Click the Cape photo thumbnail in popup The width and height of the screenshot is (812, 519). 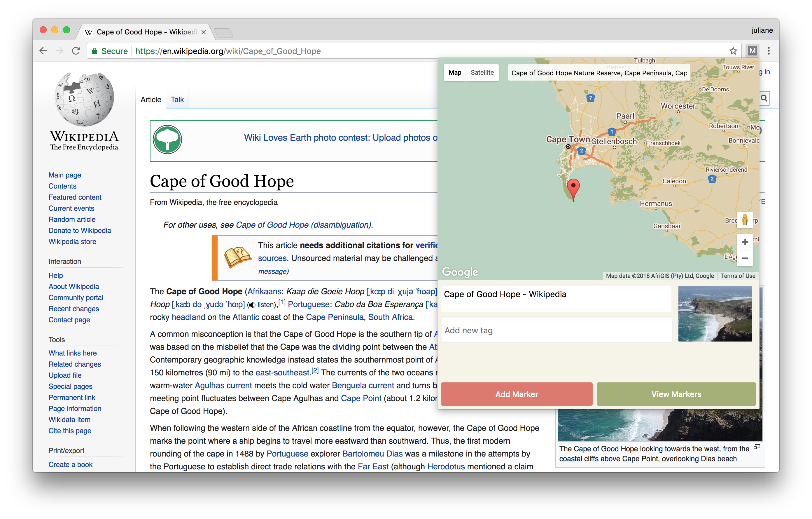tap(715, 314)
